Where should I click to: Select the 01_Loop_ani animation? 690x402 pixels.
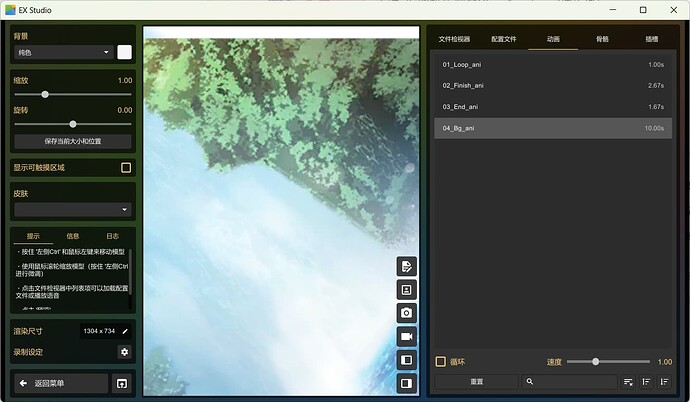553,65
